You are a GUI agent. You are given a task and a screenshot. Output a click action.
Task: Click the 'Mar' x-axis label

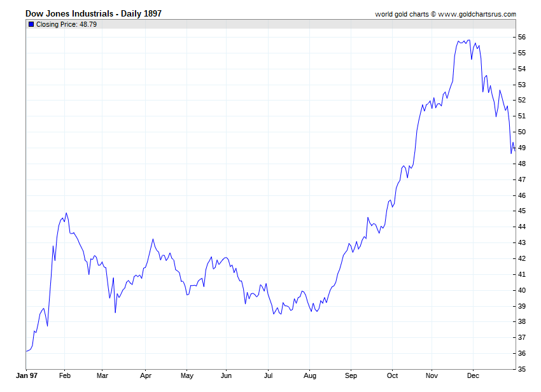point(102,375)
